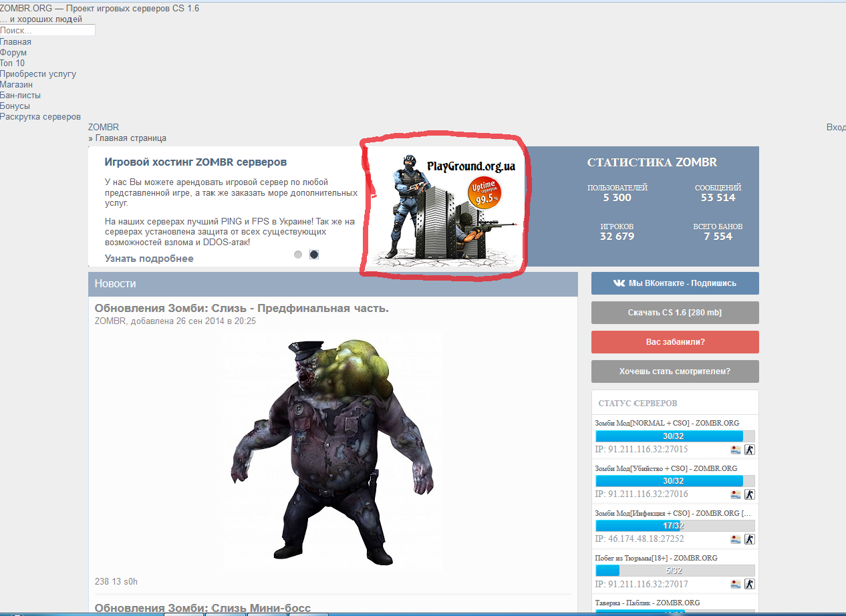Screen dimensions: 846x616
Task: Click server name Зомби Мод[Убийство + CSO] - ZOMBR.ORG
Action: coord(666,468)
